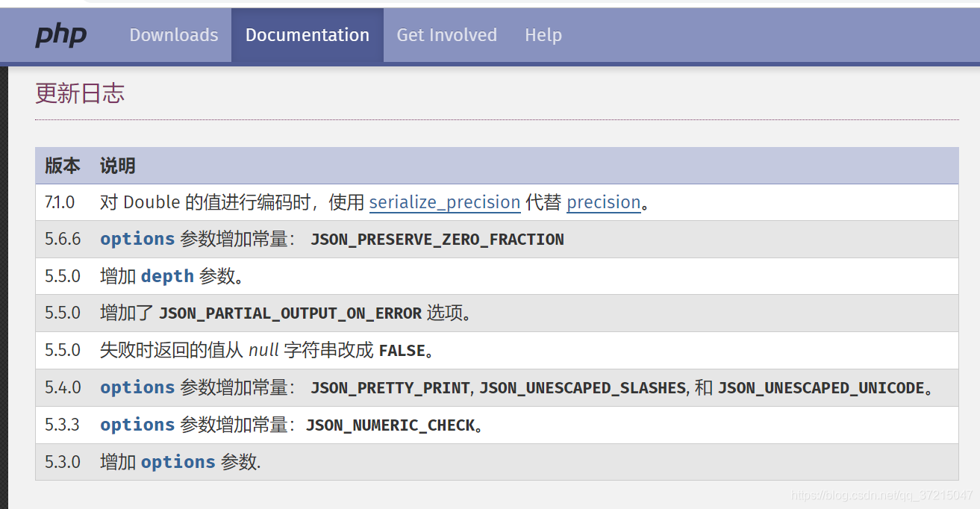
Task: Follow the serialize_precision link
Action: click(x=445, y=202)
